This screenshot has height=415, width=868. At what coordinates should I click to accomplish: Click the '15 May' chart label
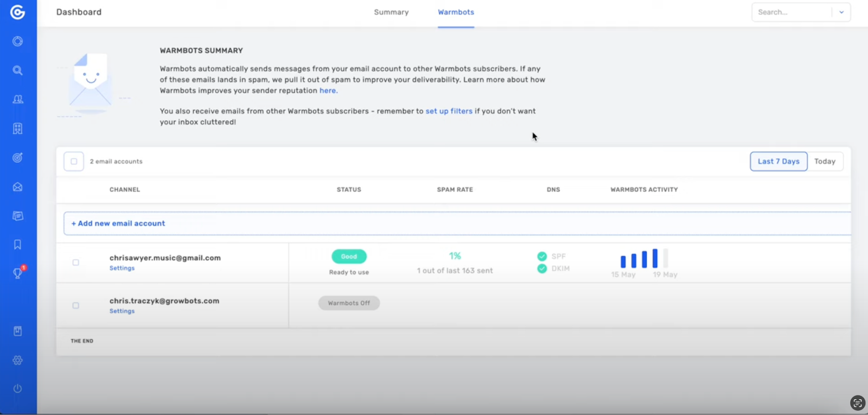pos(623,274)
